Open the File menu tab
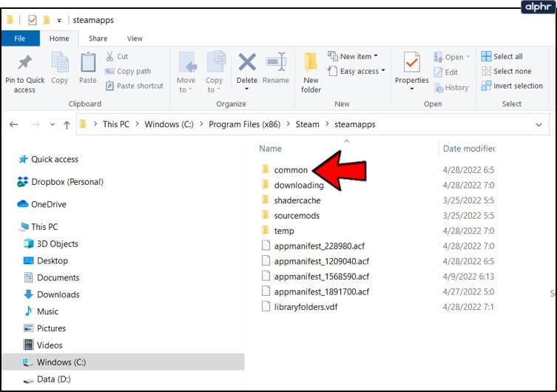Screen dimensions: 557x392 pos(20,38)
